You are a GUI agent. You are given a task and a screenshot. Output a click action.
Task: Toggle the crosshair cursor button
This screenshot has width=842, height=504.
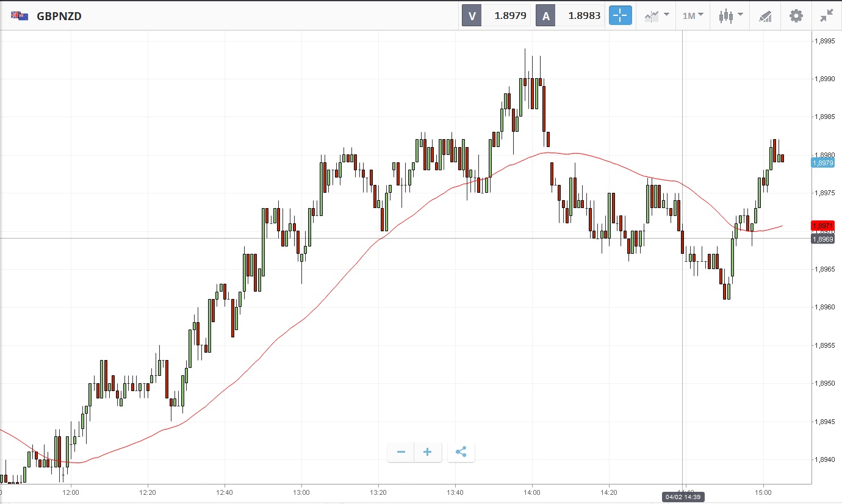click(620, 16)
